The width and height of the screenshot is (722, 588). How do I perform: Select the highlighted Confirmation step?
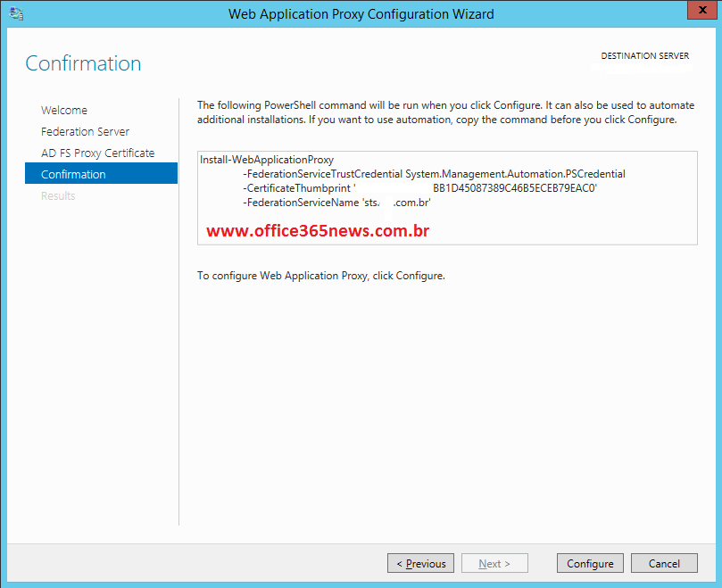[73, 175]
